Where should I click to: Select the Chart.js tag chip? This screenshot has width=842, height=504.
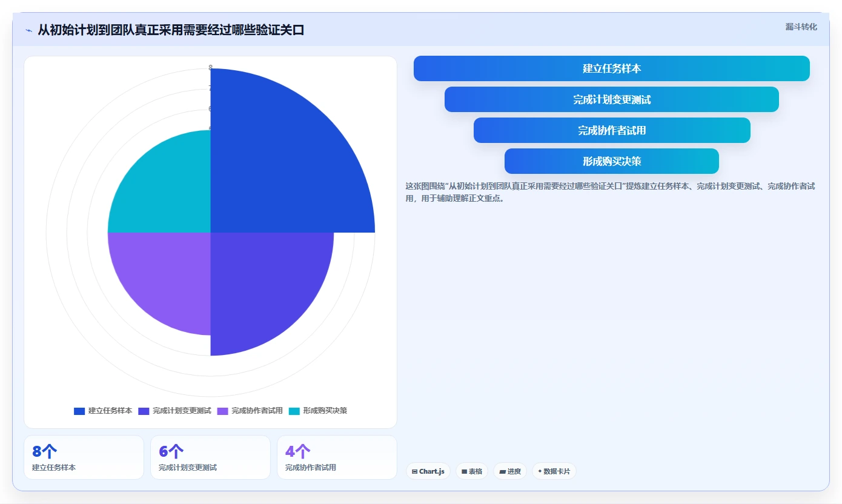[x=428, y=471]
